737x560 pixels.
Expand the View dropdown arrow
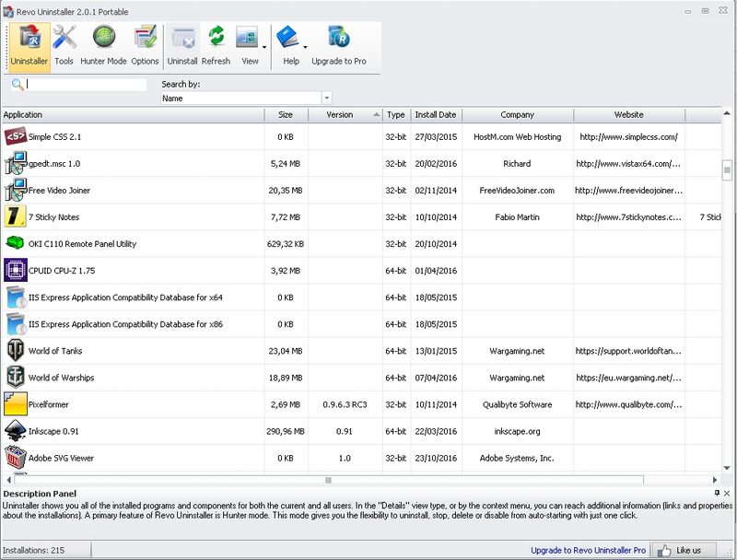coord(264,47)
